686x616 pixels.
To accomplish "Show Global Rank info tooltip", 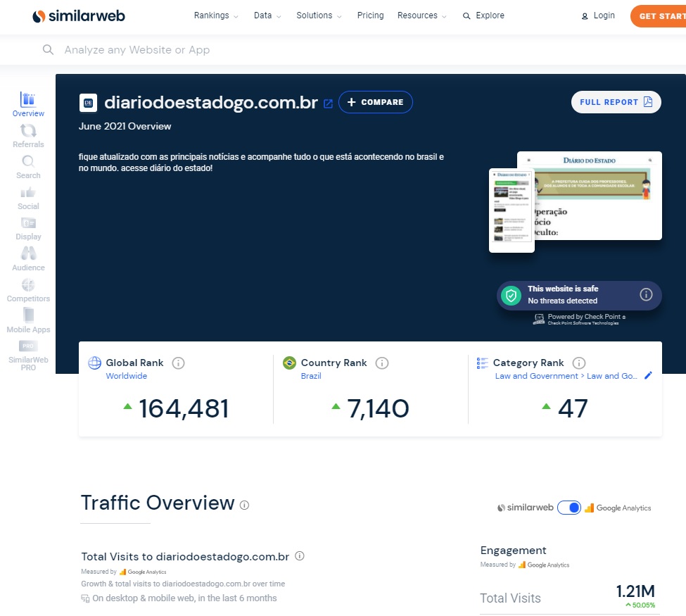I will tap(178, 363).
